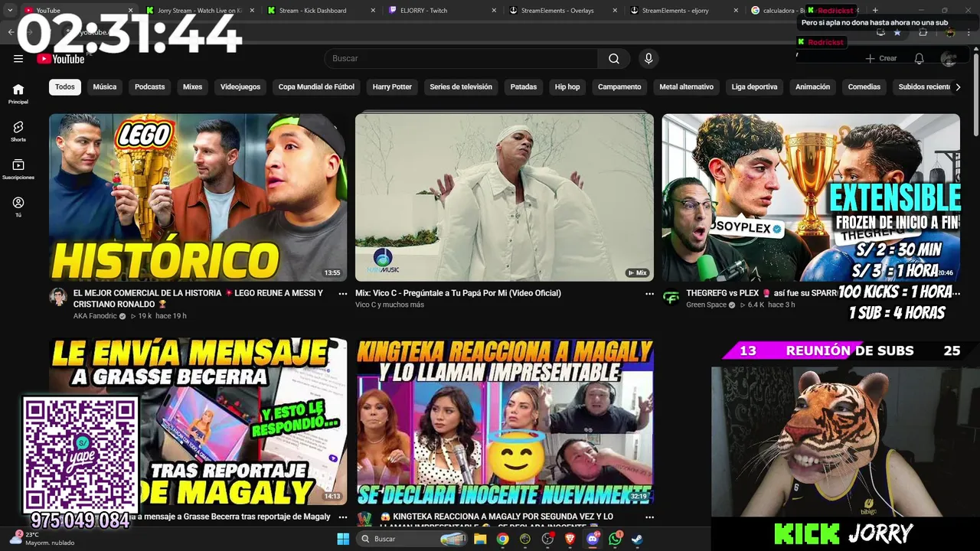980x551 pixels.
Task: Filter by Copa Mundial de Fútbol chip
Action: click(x=316, y=87)
